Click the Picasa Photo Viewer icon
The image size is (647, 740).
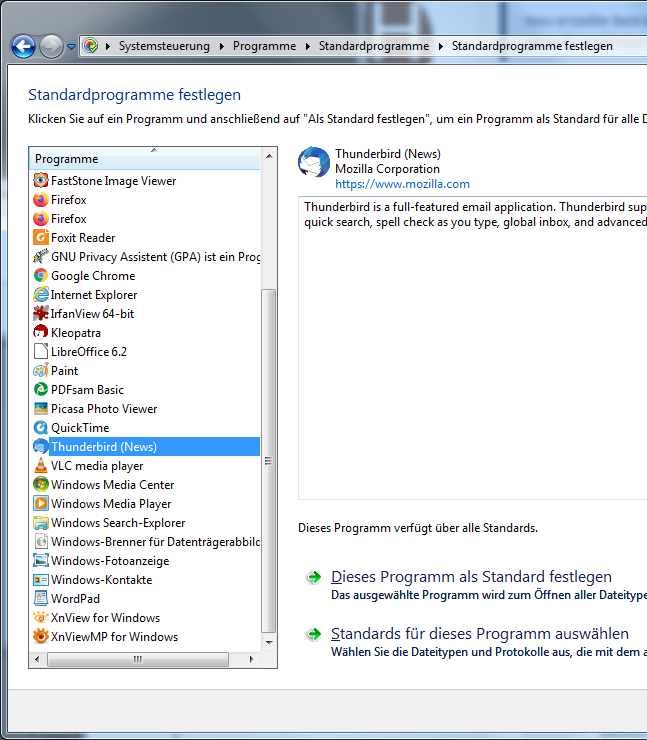click(x=41, y=408)
